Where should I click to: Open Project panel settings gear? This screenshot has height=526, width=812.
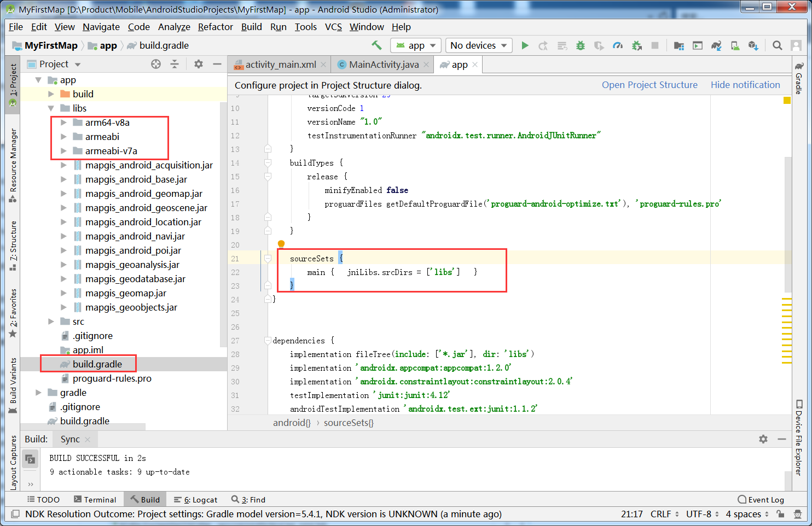[199, 64]
